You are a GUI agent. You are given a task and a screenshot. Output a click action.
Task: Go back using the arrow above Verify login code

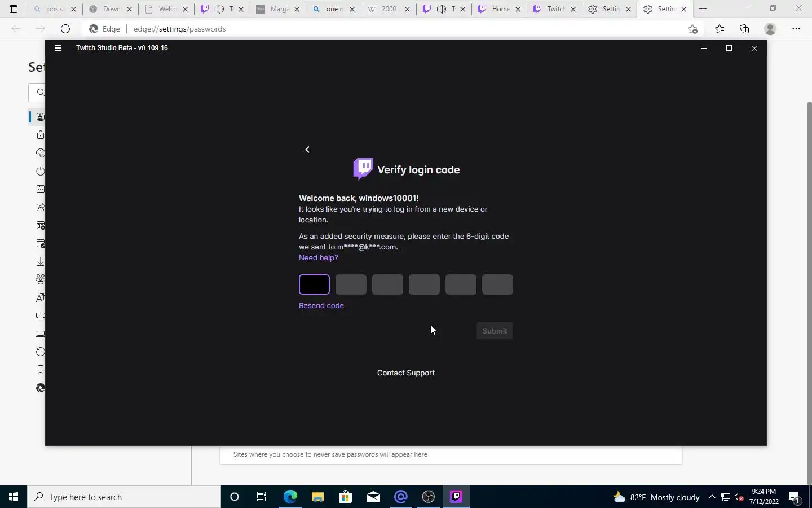coord(307,150)
